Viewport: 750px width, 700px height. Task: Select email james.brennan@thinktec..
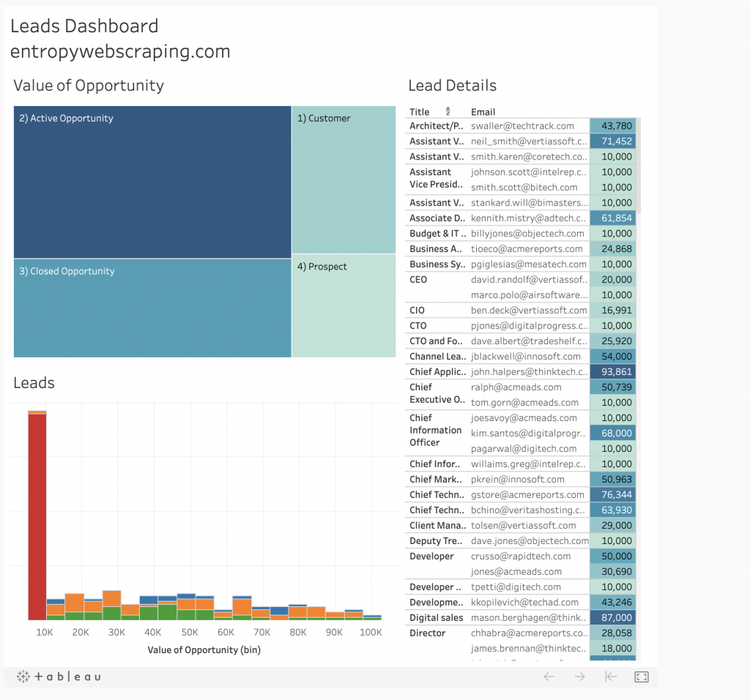pyautogui.click(x=528, y=648)
